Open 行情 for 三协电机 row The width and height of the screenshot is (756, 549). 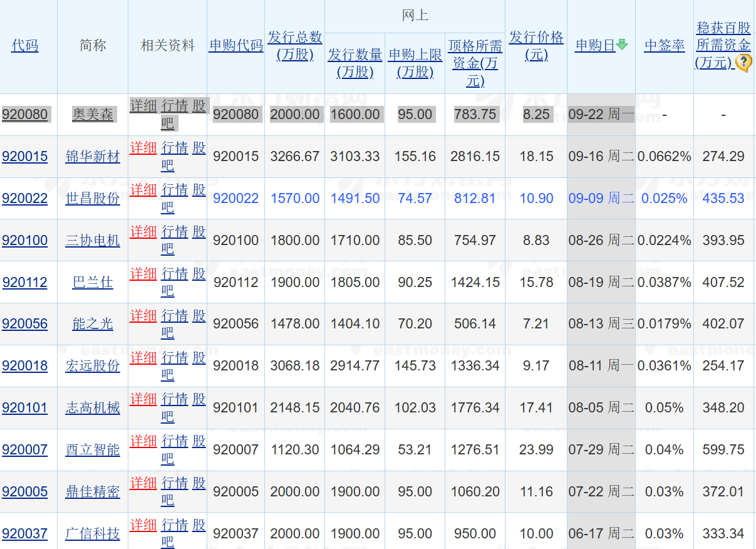coord(175,232)
